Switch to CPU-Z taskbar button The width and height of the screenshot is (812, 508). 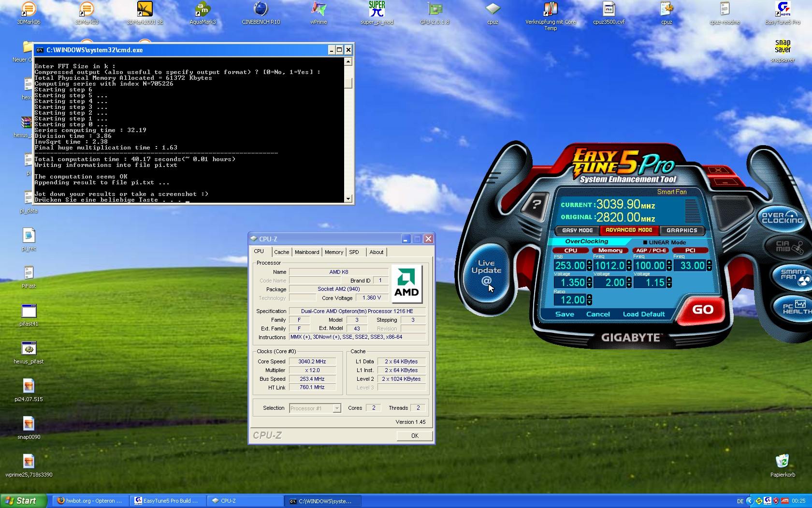[245, 501]
